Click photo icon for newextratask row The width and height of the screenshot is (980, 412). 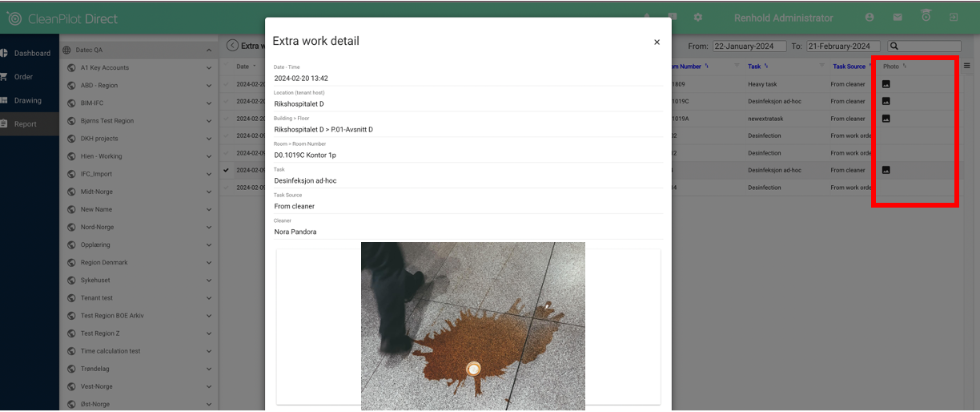tap(886, 119)
